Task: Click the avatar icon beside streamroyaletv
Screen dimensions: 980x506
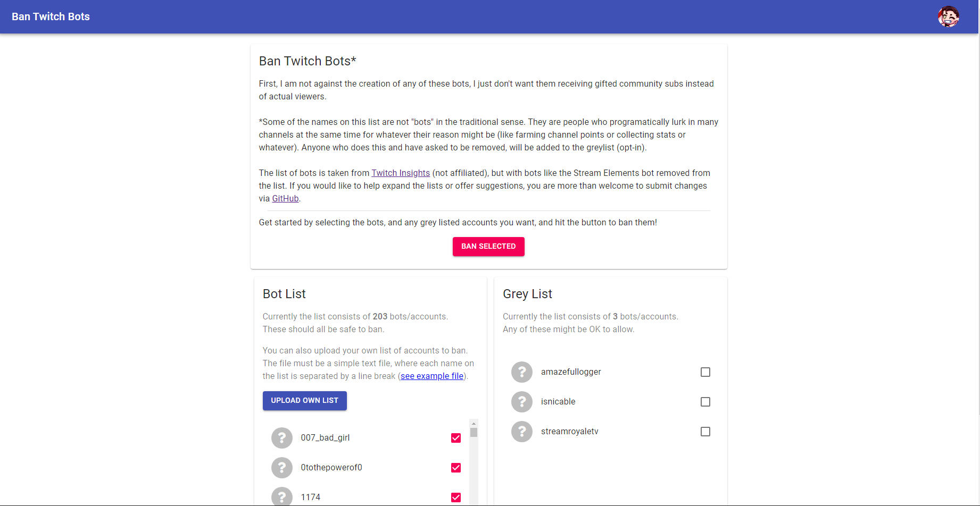Action: (522, 432)
